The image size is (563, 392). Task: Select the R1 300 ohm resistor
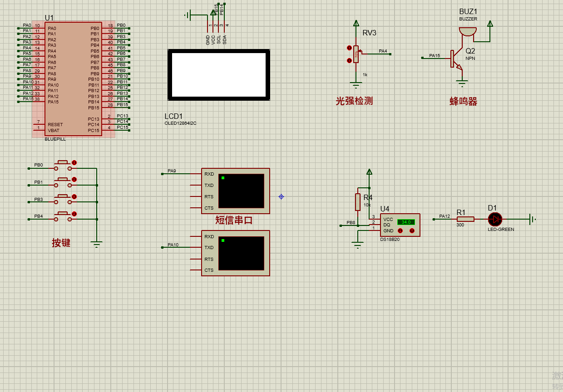pos(465,219)
